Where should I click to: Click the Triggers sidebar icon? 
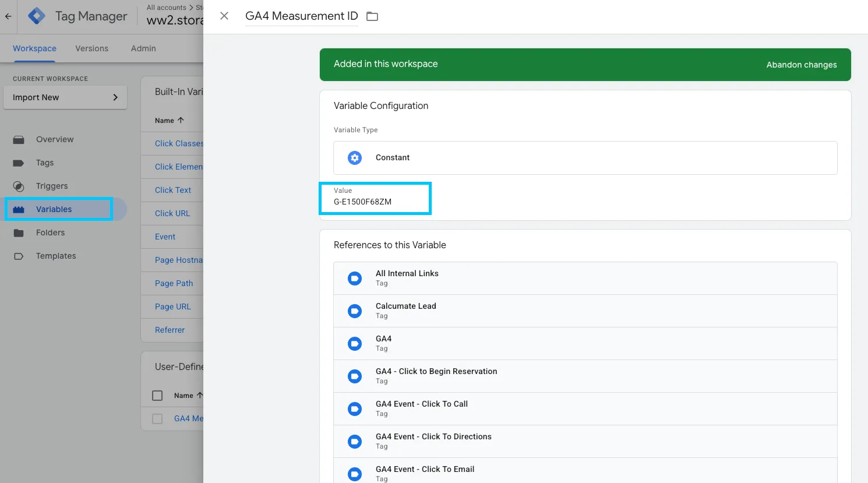click(x=19, y=186)
